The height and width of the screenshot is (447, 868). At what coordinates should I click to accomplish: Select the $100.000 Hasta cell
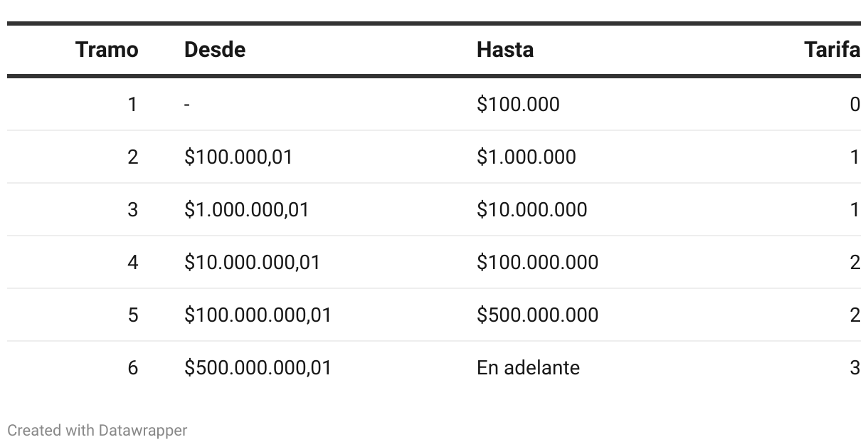tap(518, 105)
